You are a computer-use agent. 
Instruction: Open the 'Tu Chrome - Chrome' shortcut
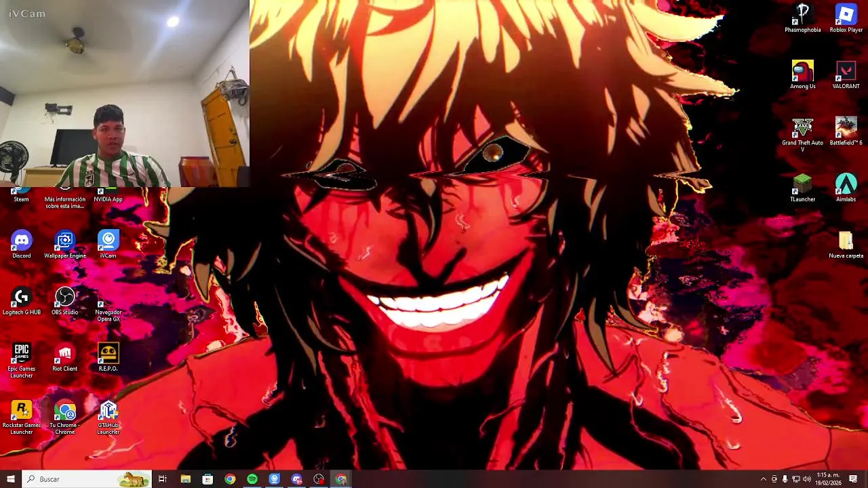(65, 417)
